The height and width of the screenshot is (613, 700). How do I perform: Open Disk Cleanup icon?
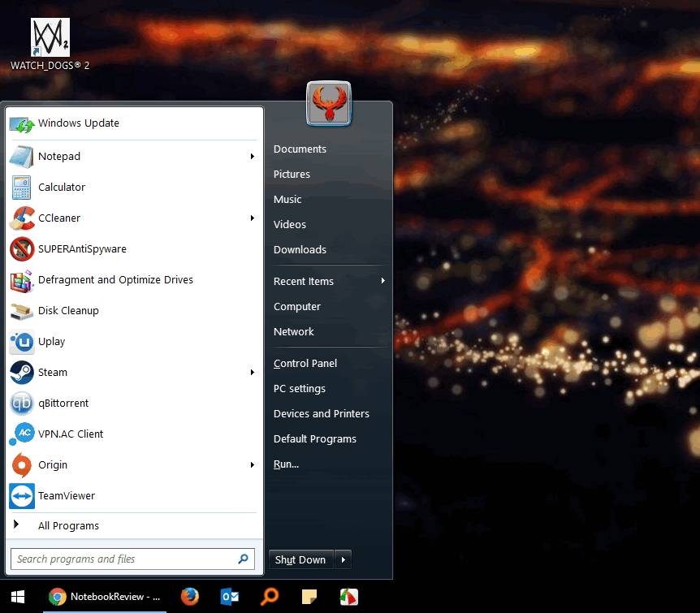tap(22, 312)
